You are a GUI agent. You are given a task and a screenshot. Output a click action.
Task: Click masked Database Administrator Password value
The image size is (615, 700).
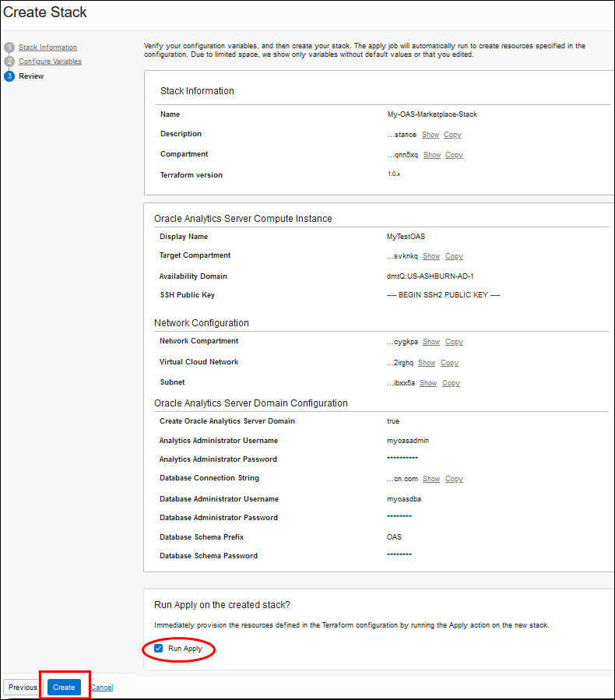point(399,516)
